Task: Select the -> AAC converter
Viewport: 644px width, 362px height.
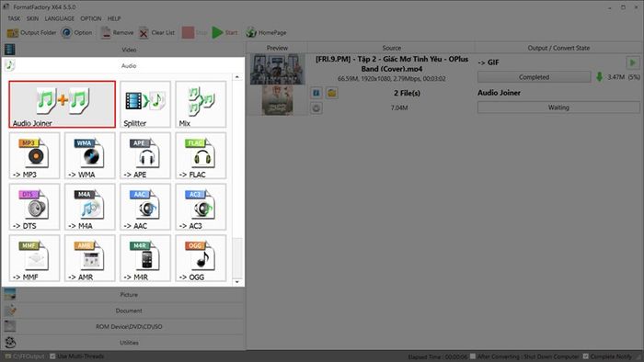Action: coord(145,207)
